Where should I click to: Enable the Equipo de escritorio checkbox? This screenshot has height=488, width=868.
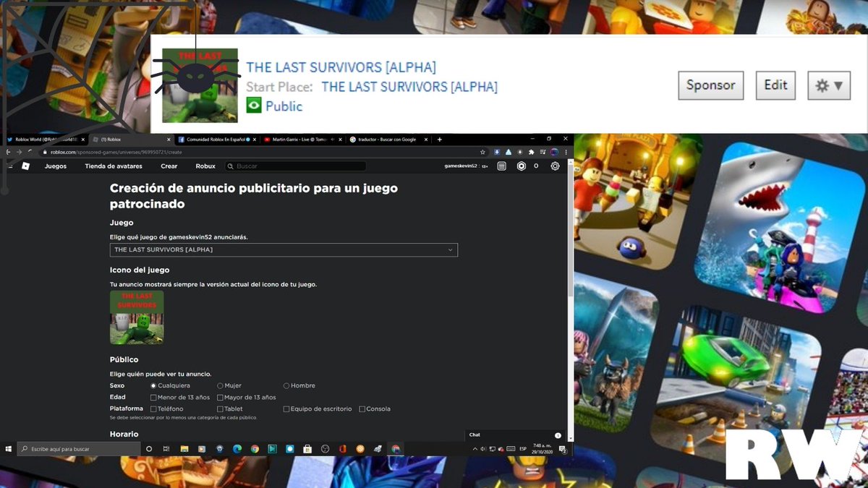coord(286,409)
